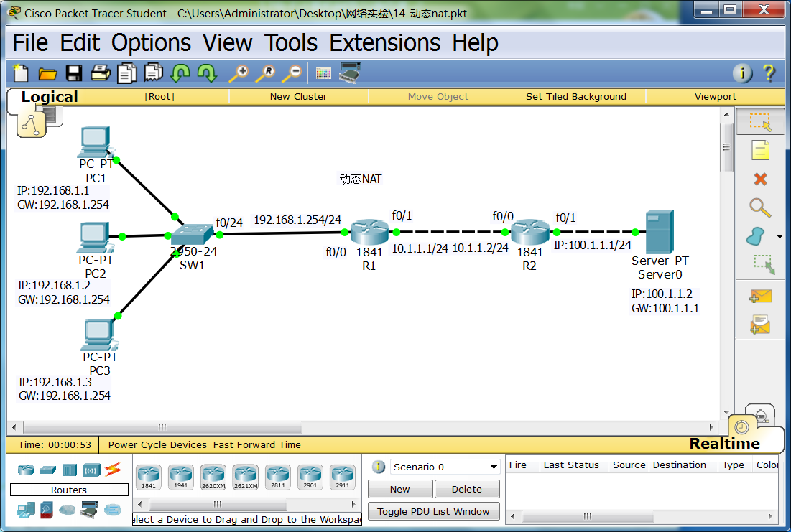Select the SW1 switch in topology
Screen dimensions: 791x532
pyautogui.click(x=193, y=233)
